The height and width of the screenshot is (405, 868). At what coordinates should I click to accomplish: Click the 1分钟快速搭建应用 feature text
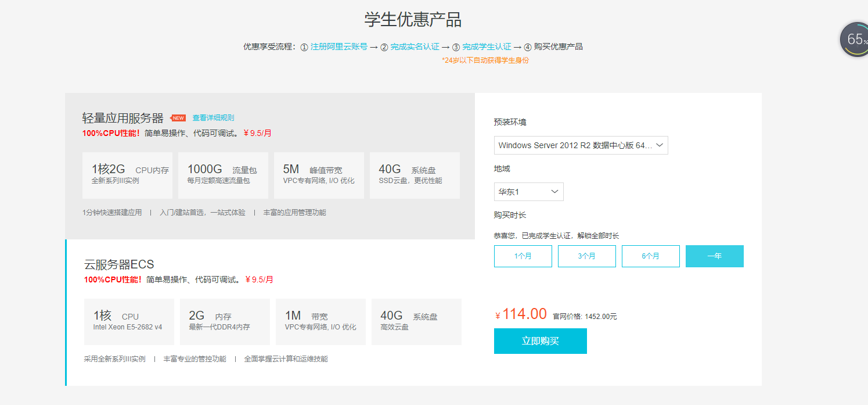[x=112, y=213]
